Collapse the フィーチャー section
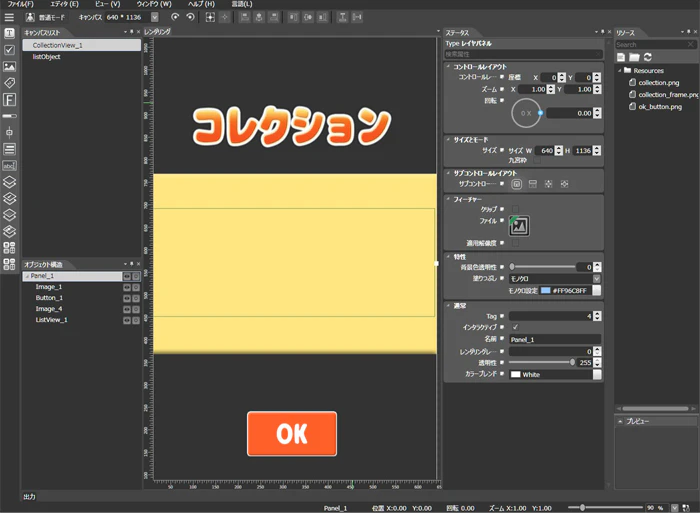The height and width of the screenshot is (513, 700). pos(448,199)
